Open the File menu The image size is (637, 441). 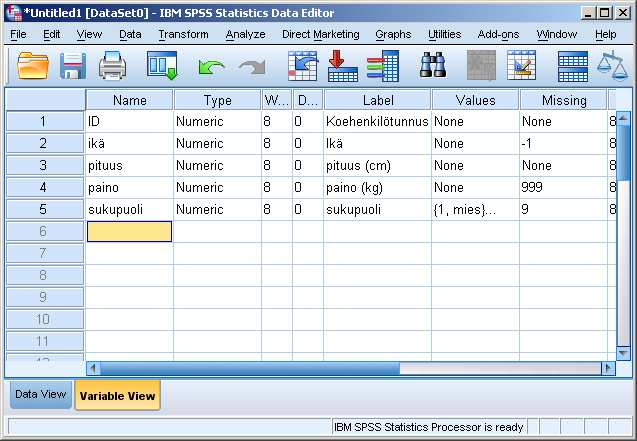coord(18,35)
